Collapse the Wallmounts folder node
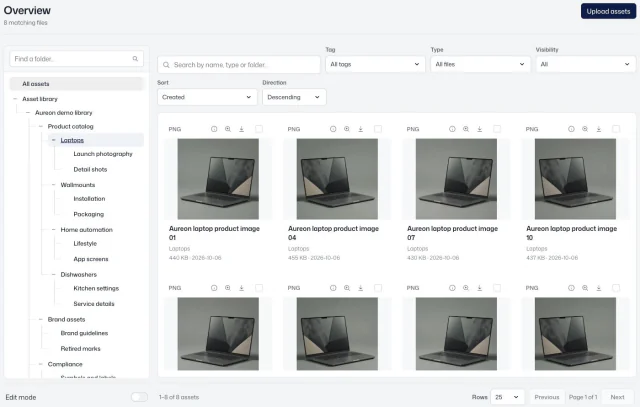The height and width of the screenshot is (407, 640). [53, 185]
